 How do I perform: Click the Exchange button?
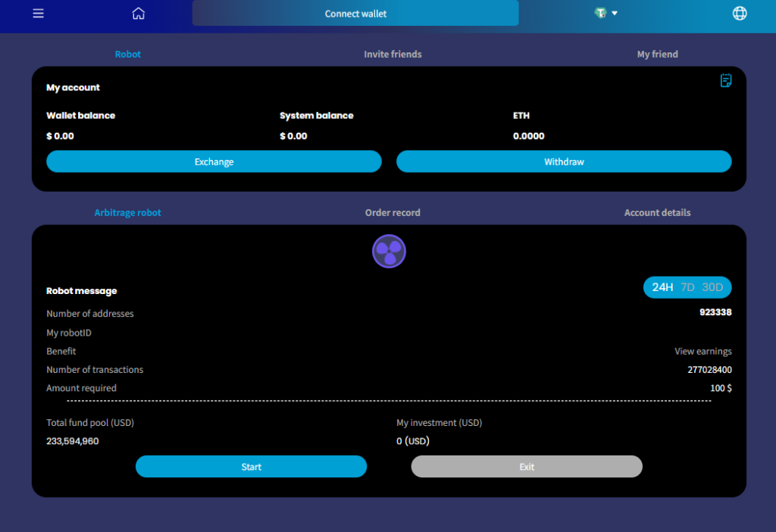click(214, 161)
